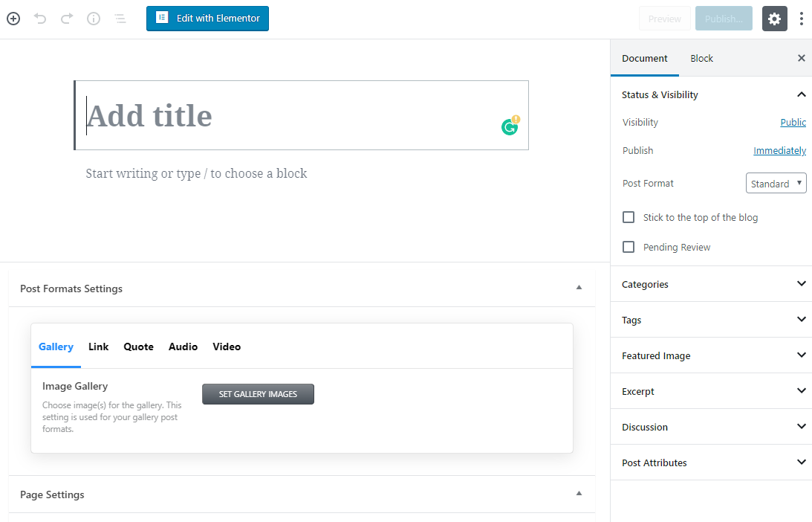Viewport: 812px width, 522px height.
Task: Toggle the settings gear sidebar
Action: coord(774,19)
